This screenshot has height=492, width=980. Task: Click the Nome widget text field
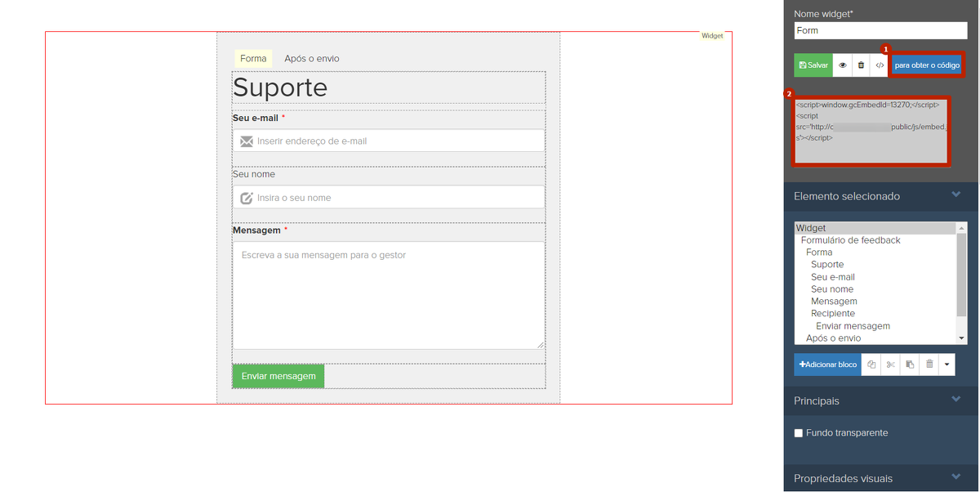click(x=880, y=30)
